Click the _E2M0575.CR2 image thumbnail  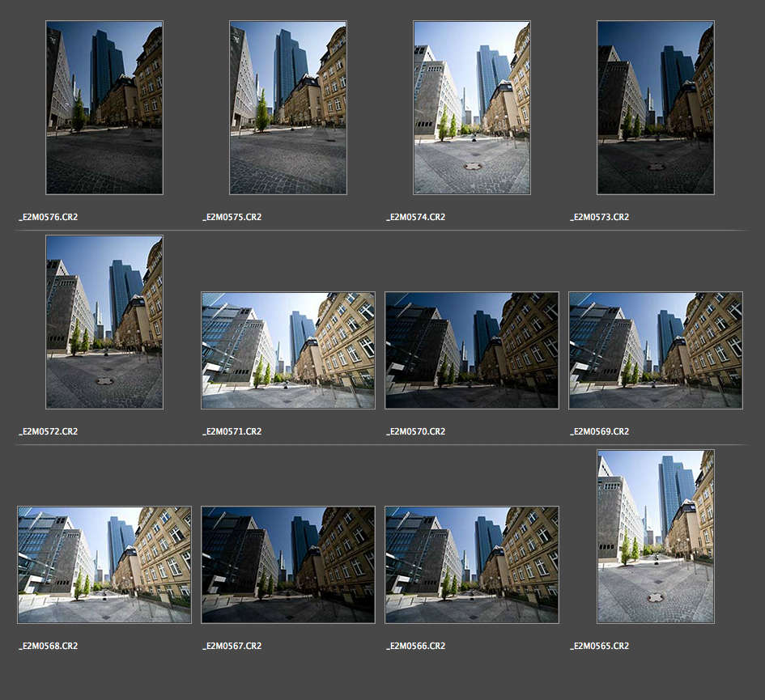[x=288, y=108]
